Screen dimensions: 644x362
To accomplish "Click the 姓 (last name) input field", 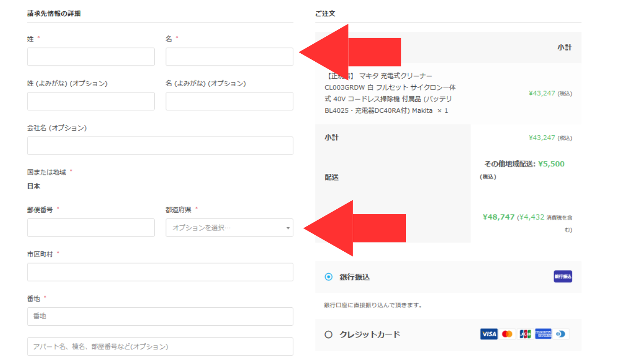I will coord(91,57).
